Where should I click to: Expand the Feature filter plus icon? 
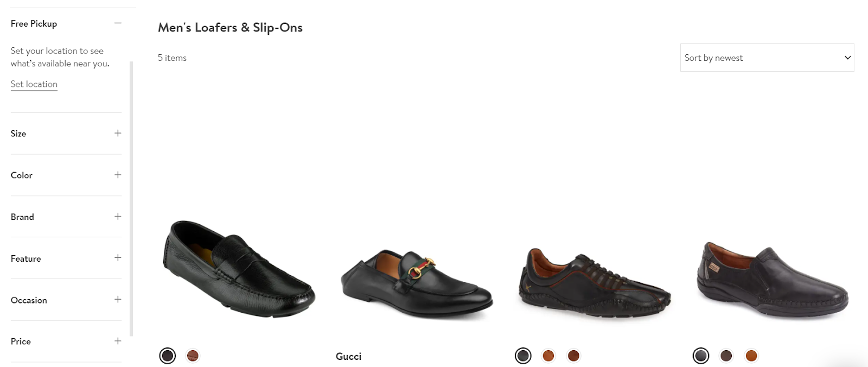click(x=118, y=258)
